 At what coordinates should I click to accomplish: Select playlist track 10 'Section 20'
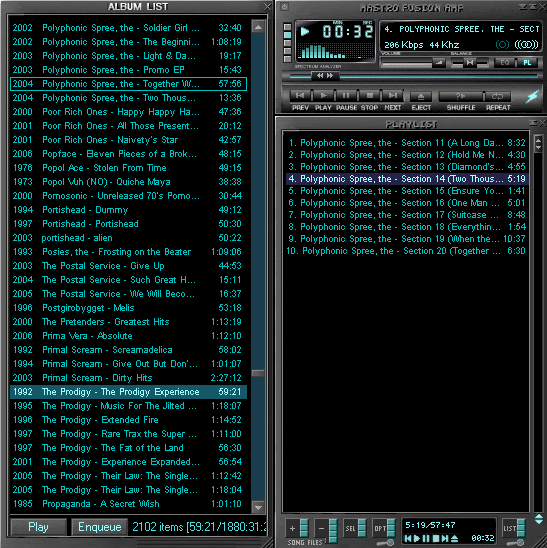click(406, 251)
